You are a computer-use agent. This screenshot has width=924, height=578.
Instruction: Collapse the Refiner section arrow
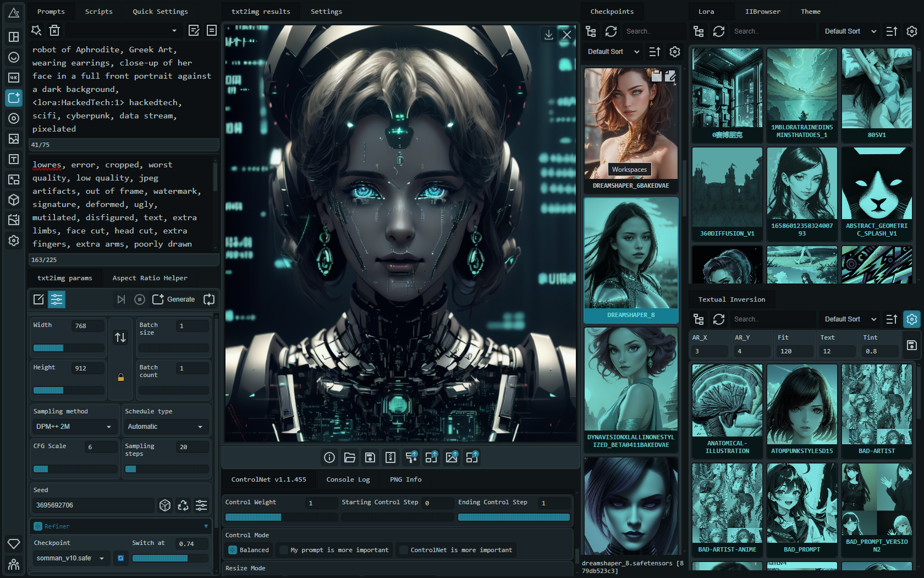206,526
